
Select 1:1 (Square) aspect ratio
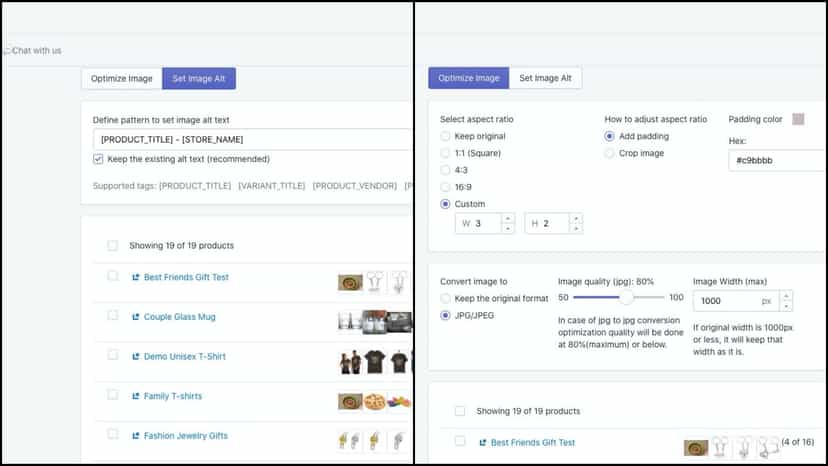click(445, 153)
